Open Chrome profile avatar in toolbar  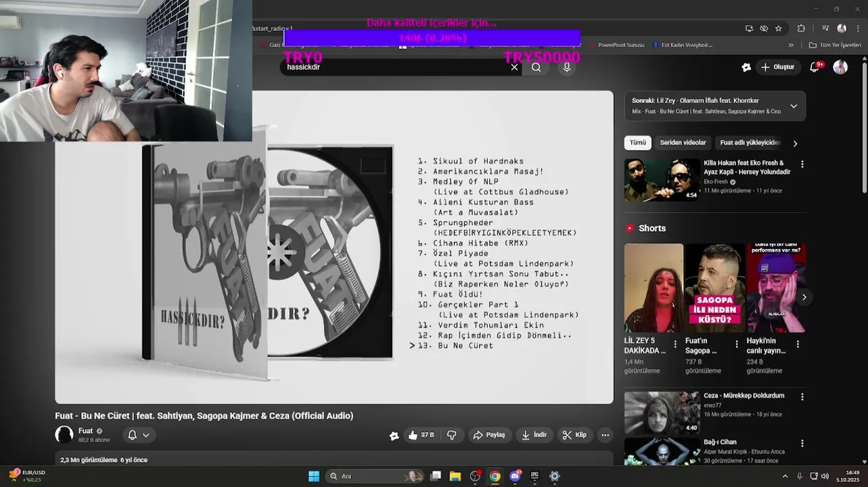pos(842,28)
